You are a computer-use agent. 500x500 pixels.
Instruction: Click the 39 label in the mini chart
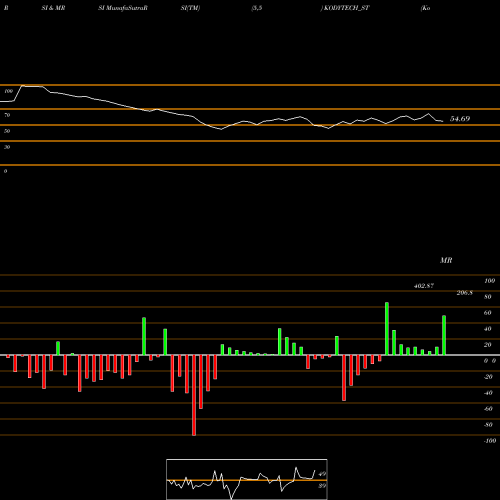tap(322, 486)
